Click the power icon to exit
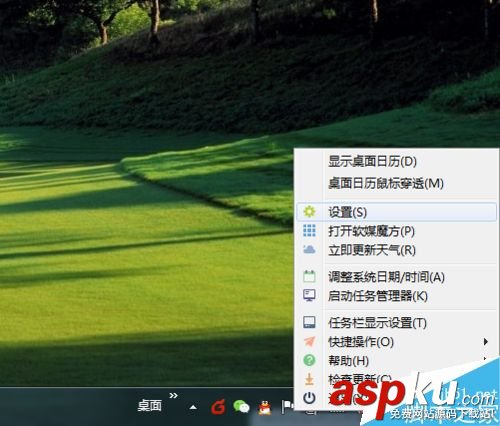500x426 pixels. [x=309, y=398]
